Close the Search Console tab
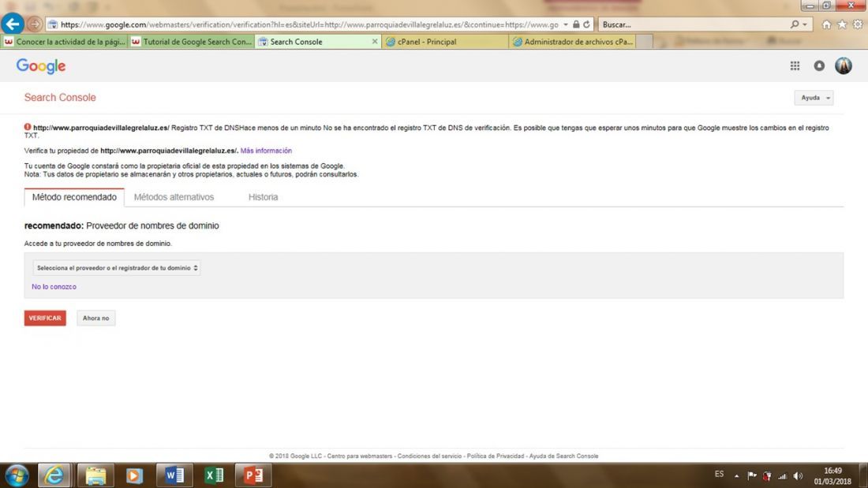Image resolution: width=868 pixels, height=488 pixels. tap(375, 42)
